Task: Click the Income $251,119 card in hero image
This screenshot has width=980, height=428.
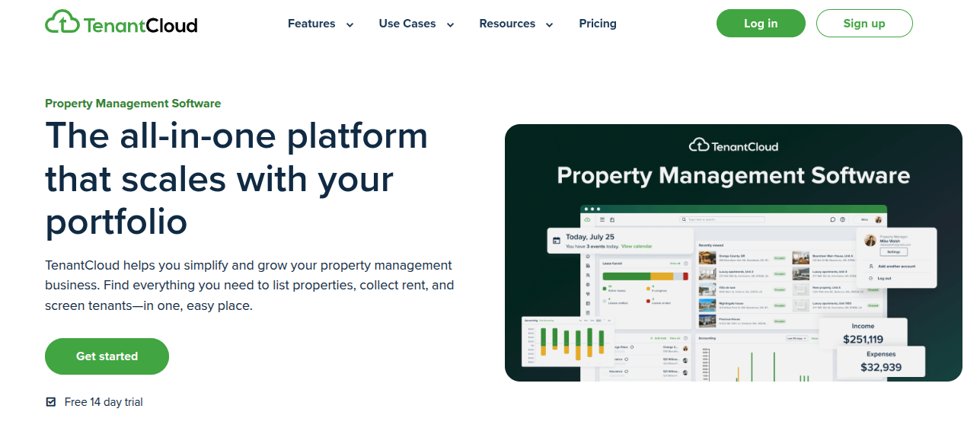Action: click(x=863, y=333)
